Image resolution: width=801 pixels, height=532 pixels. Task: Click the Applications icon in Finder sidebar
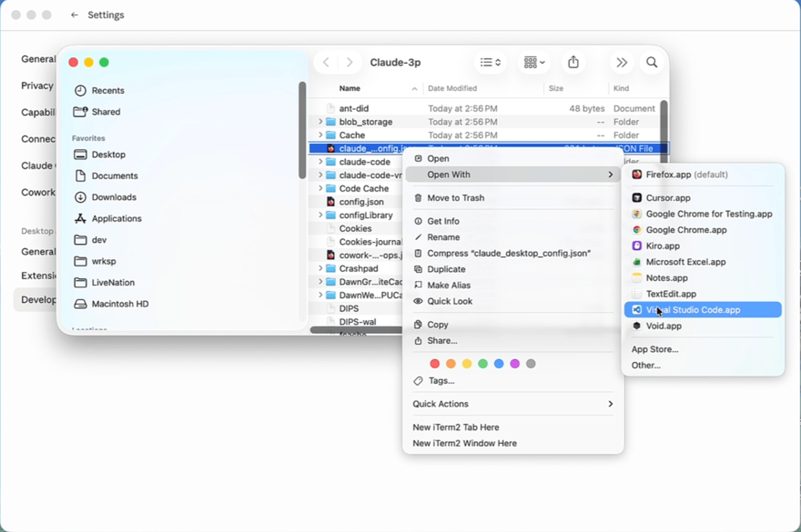click(80, 219)
